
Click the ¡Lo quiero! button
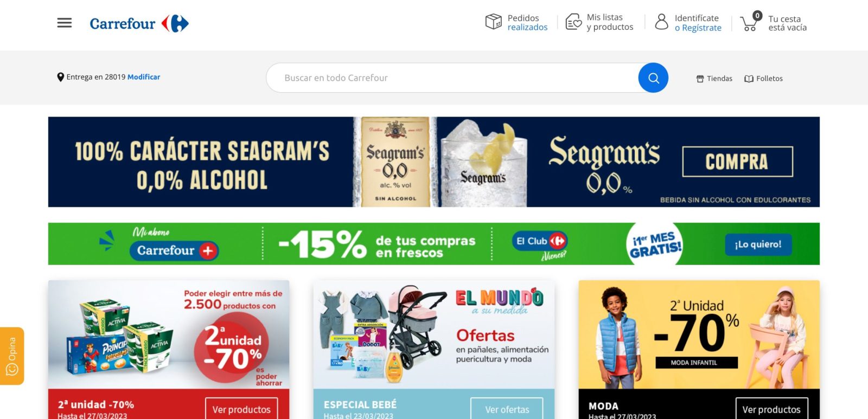tap(758, 244)
